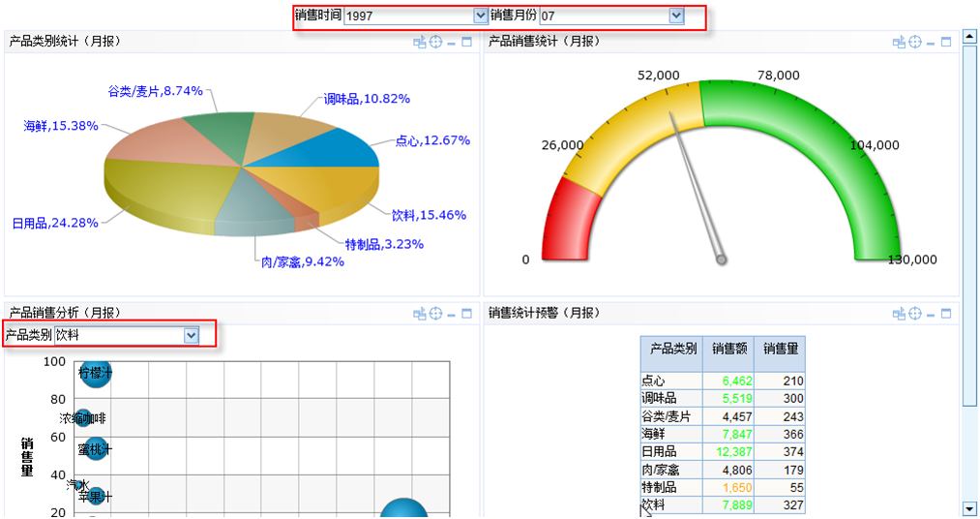The image size is (980, 519).
Task: Click export icon in 产品销售分析 panel
Action: [x=419, y=314]
